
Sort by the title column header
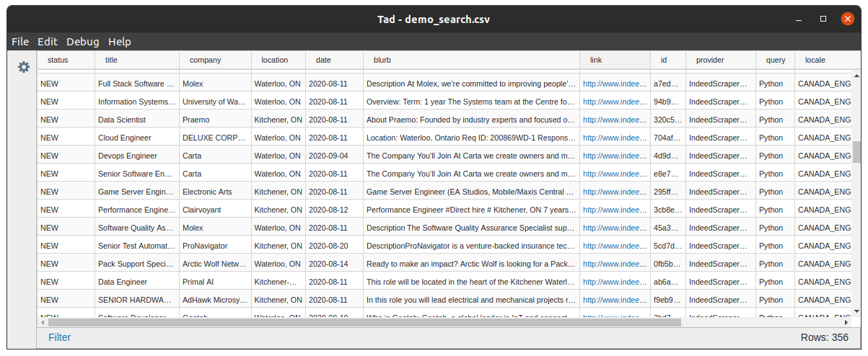pyautogui.click(x=137, y=60)
